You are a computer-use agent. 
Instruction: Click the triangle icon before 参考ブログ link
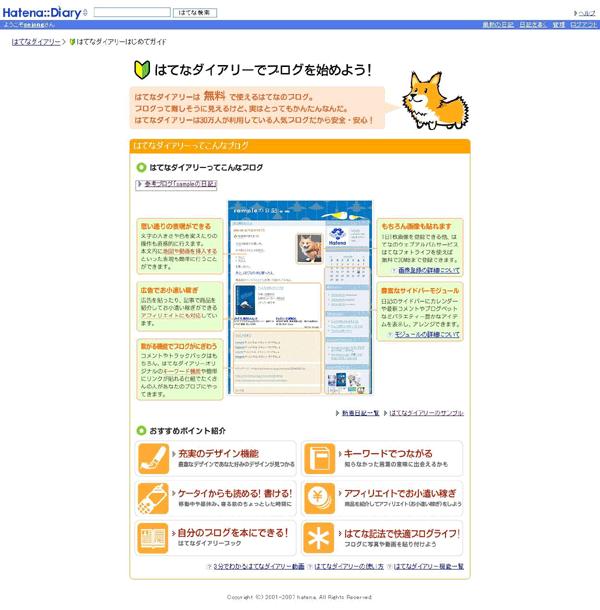[x=140, y=184]
